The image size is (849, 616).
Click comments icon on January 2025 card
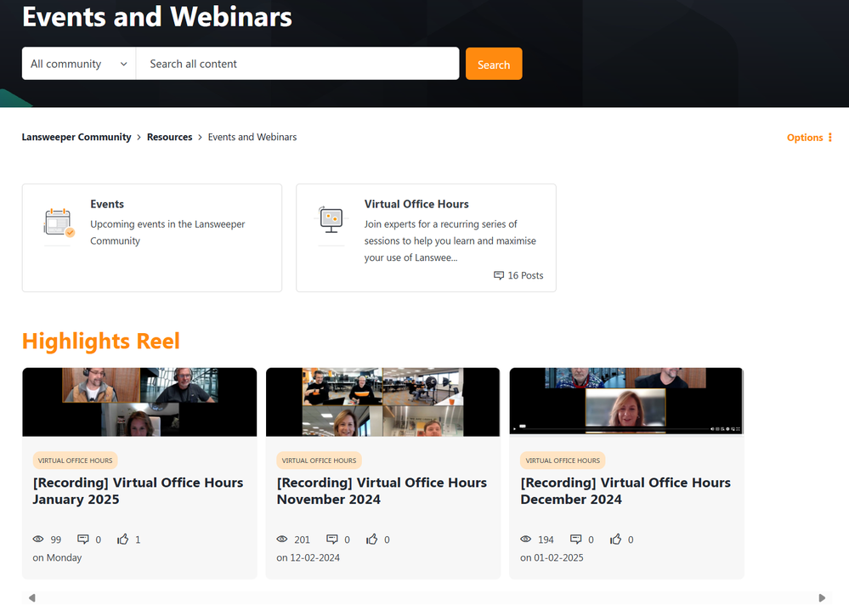82,540
